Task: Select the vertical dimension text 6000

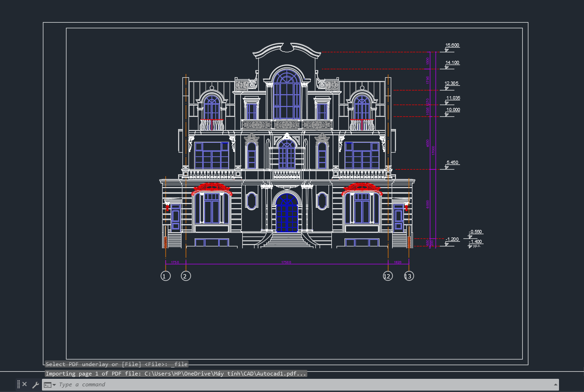Action: click(428, 204)
